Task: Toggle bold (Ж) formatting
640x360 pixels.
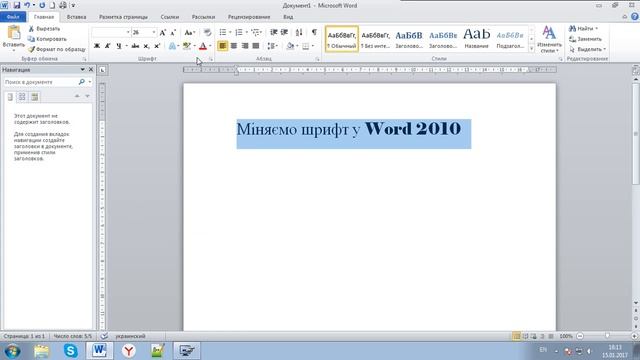Action: pos(97,46)
